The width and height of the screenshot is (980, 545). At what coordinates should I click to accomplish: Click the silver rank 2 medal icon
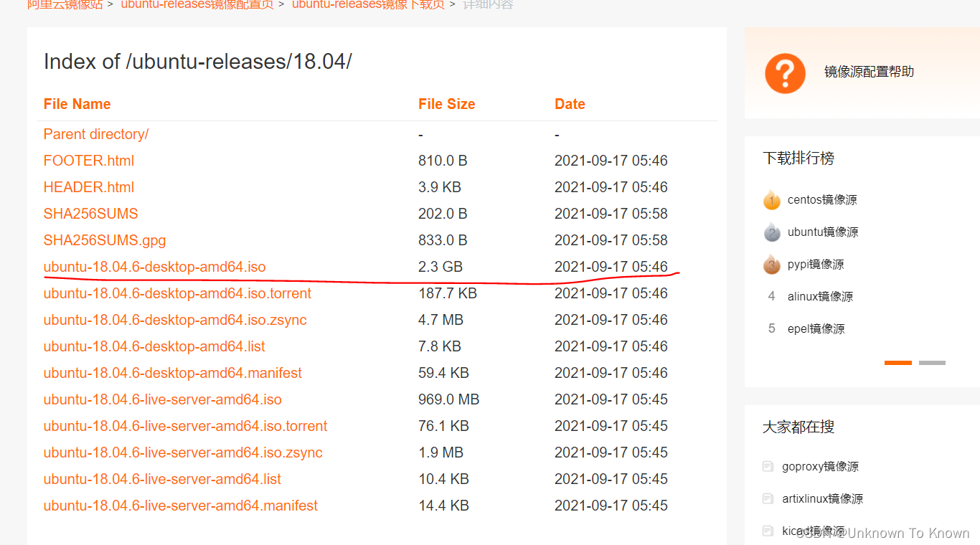pyautogui.click(x=771, y=232)
